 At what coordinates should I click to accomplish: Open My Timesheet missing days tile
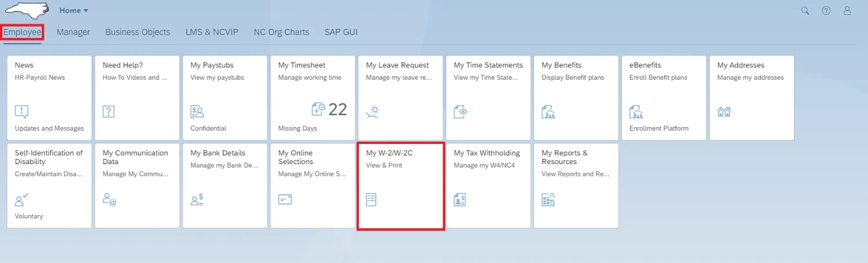pos(313,98)
